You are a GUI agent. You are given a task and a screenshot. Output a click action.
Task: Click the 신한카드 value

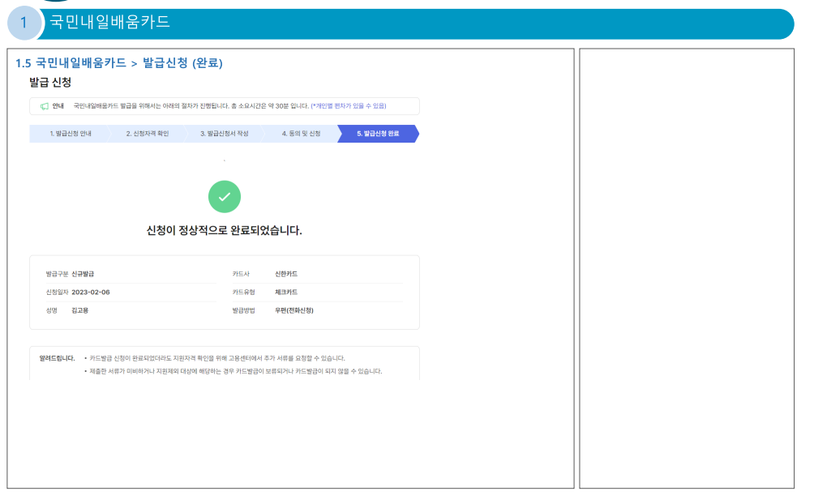point(286,274)
